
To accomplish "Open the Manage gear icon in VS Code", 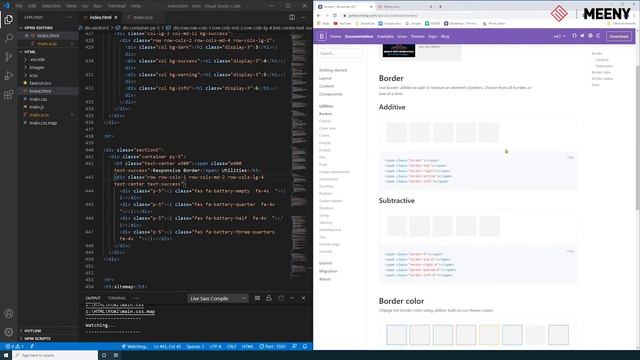I will pos(9,332).
